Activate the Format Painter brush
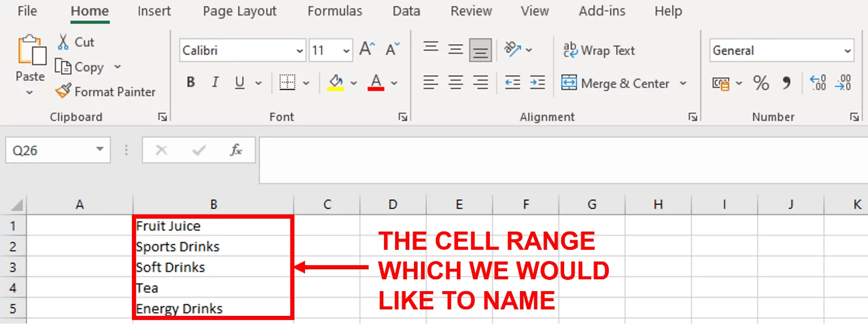Image resolution: width=868 pixels, height=330 pixels. click(x=62, y=91)
